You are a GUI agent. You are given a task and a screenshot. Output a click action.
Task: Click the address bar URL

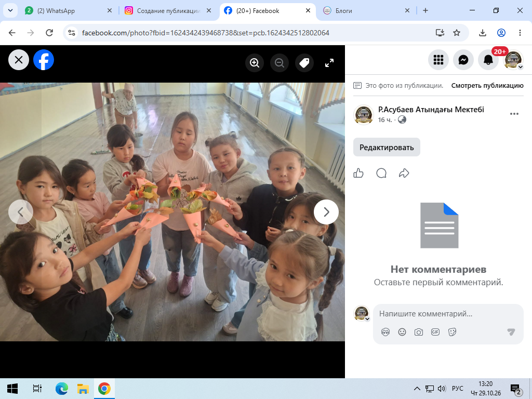(x=206, y=33)
